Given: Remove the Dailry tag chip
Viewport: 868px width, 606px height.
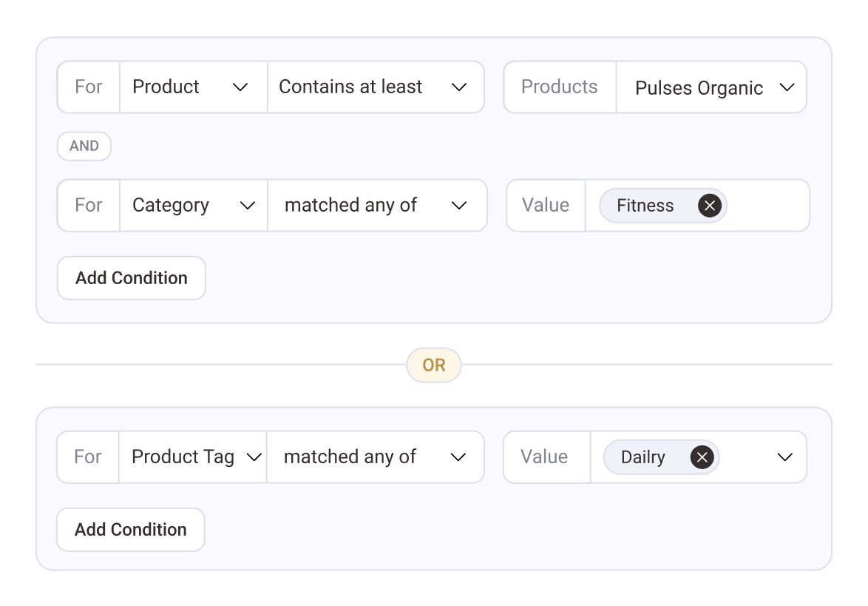Looking at the screenshot, I should click(x=702, y=457).
